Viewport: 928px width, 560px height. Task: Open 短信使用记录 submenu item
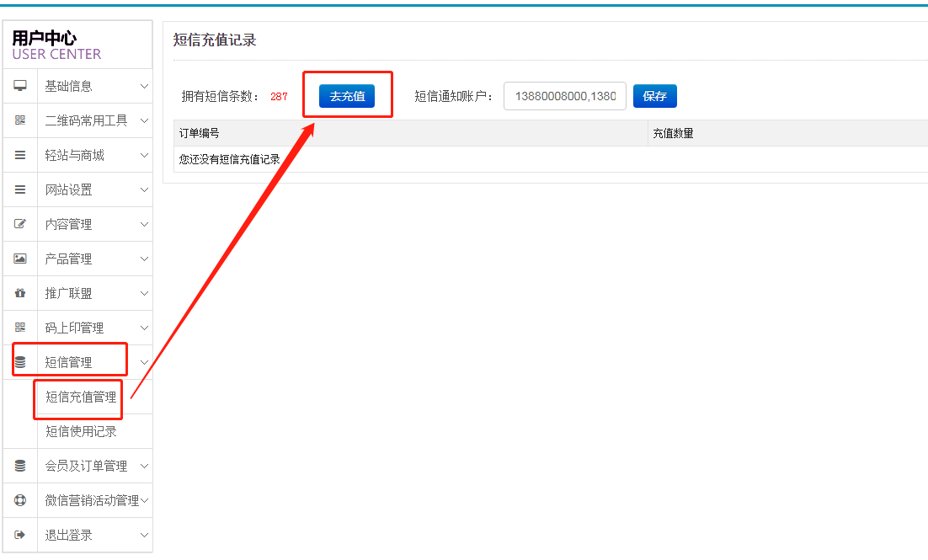pos(81,431)
